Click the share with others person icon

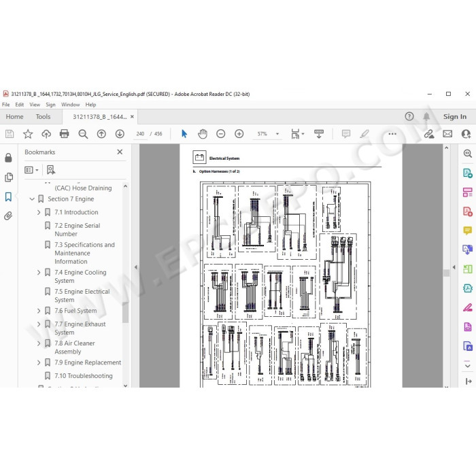pyautogui.click(x=466, y=134)
